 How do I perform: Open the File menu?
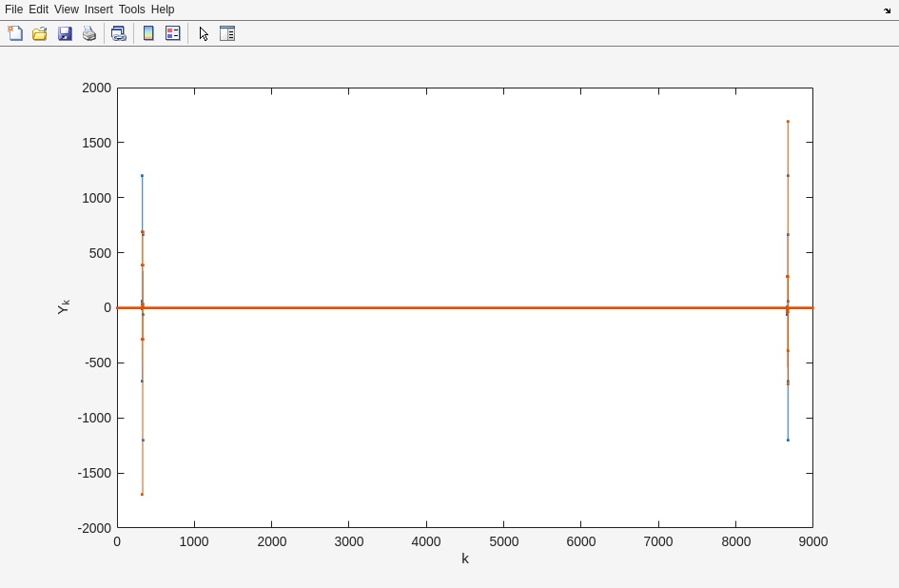tap(13, 10)
